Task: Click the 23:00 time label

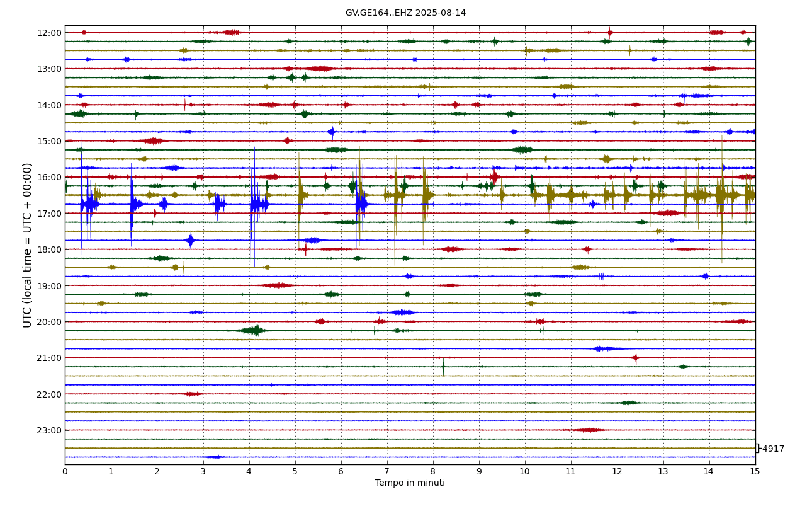Action: 49,430
